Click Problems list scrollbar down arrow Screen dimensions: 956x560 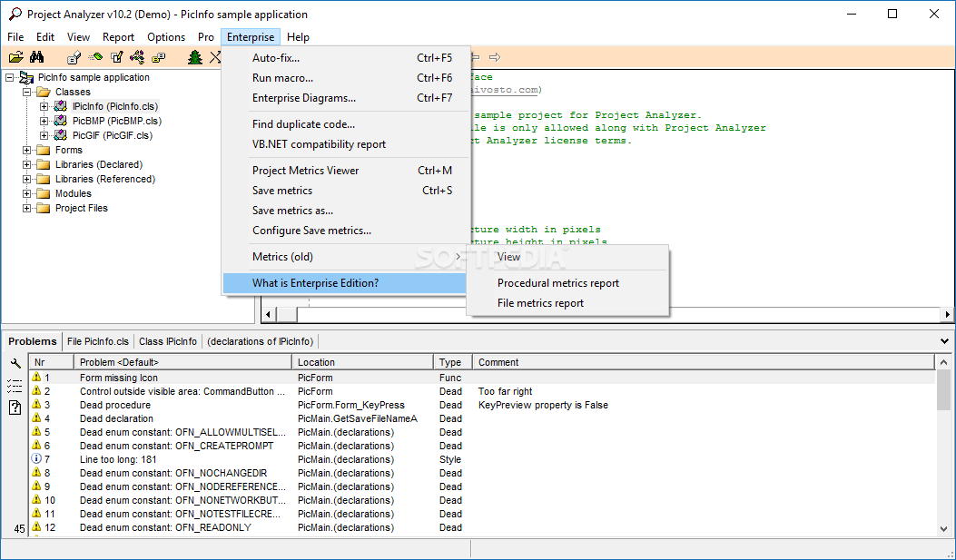click(x=944, y=529)
